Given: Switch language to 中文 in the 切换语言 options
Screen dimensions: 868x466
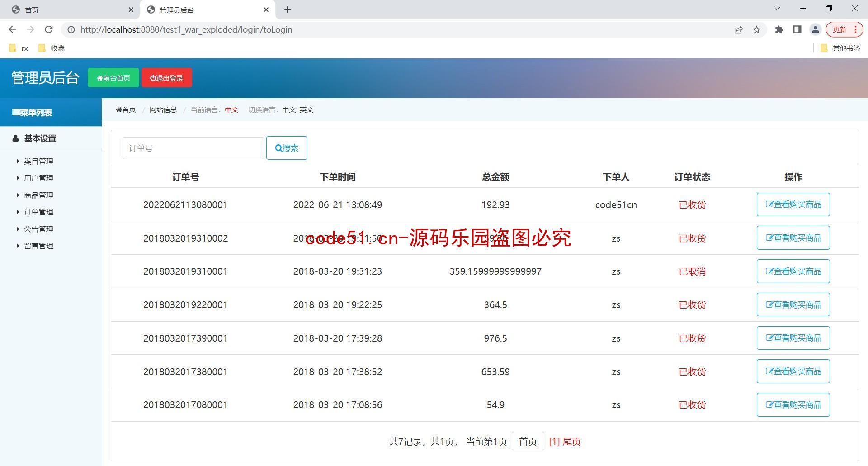Looking at the screenshot, I should tap(289, 109).
